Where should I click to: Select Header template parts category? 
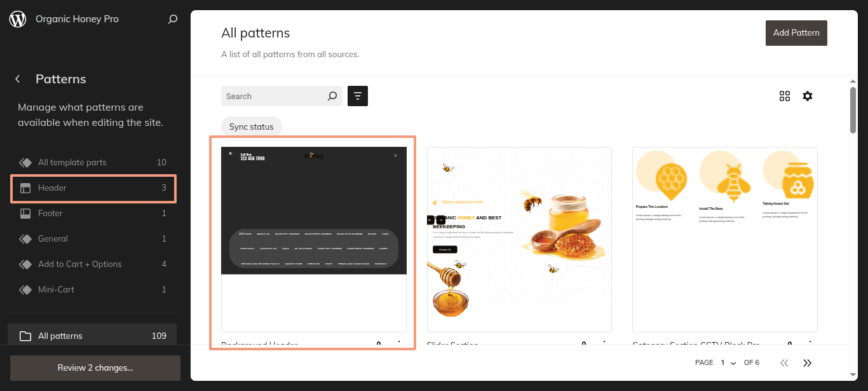click(93, 188)
